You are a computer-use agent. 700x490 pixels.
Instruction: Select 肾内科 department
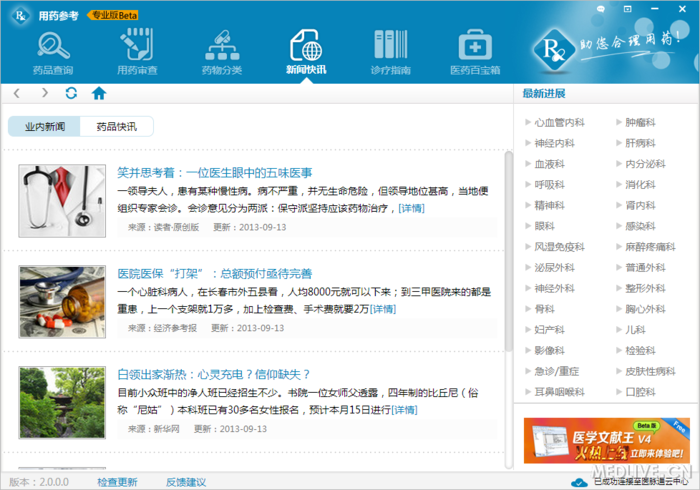pyautogui.click(x=636, y=206)
